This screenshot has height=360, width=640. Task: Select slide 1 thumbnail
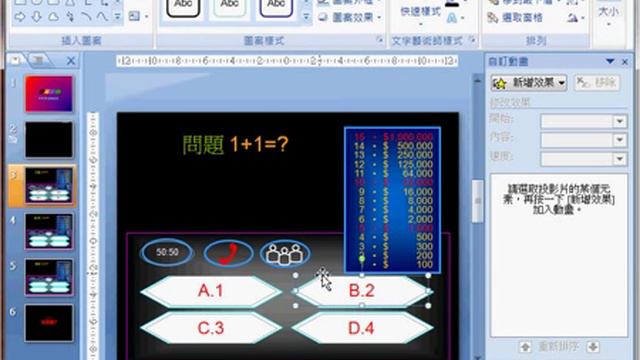(49, 94)
